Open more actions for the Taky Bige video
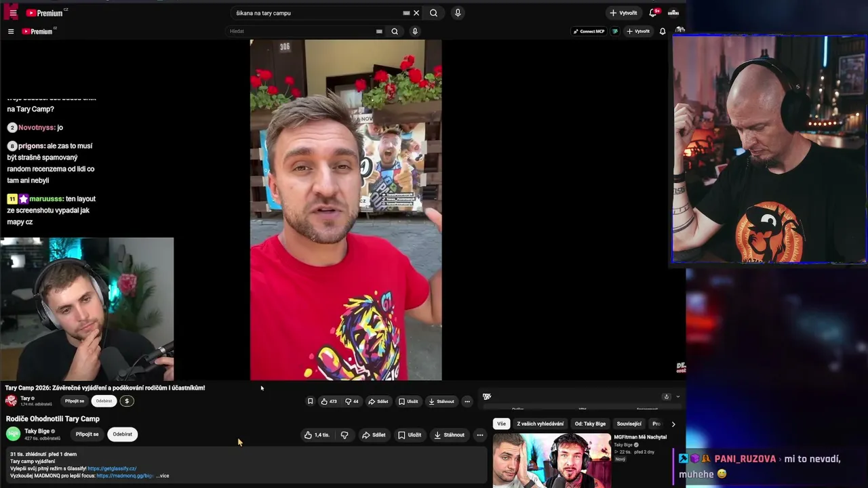Screen dimensions: 868x488 click(x=479, y=435)
